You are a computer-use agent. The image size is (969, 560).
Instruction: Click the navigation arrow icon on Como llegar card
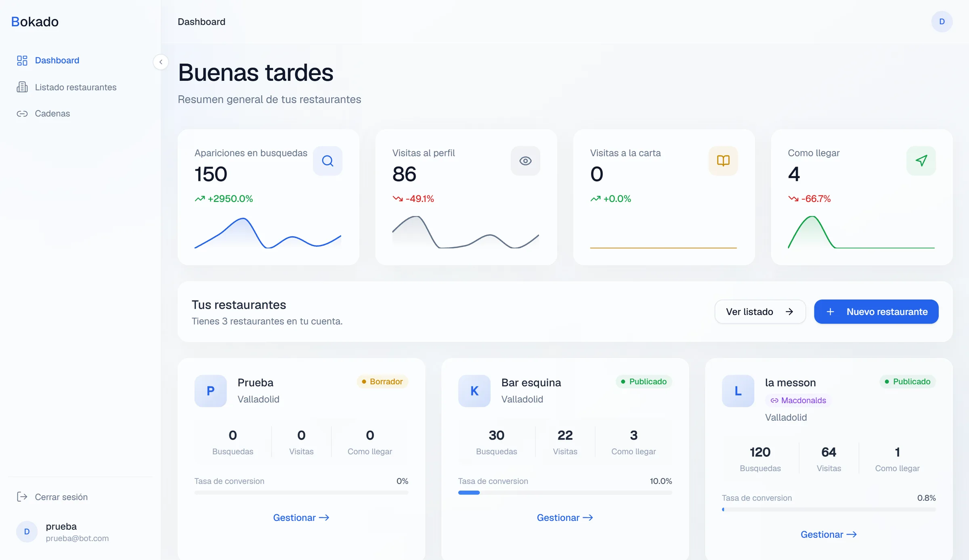[921, 161]
